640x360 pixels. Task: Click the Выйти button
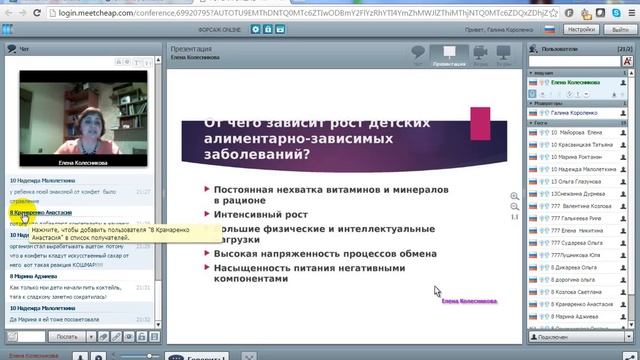620,29
